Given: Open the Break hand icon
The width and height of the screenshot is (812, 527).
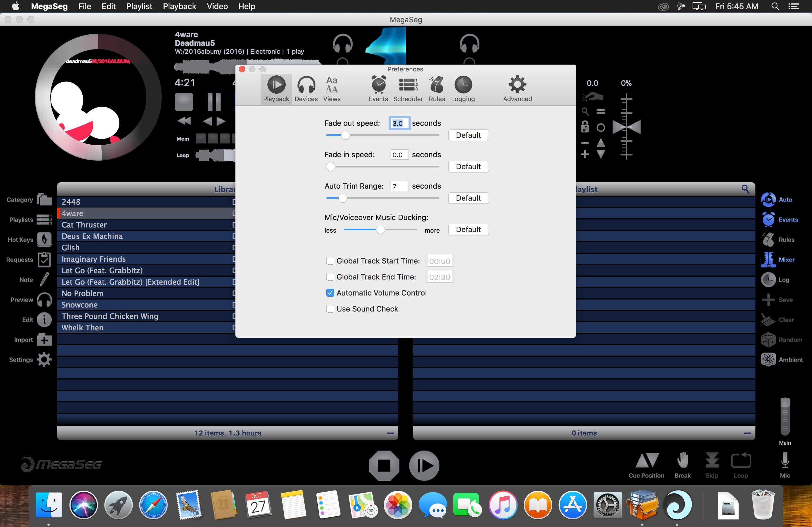Looking at the screenshot, I should 682,460.
